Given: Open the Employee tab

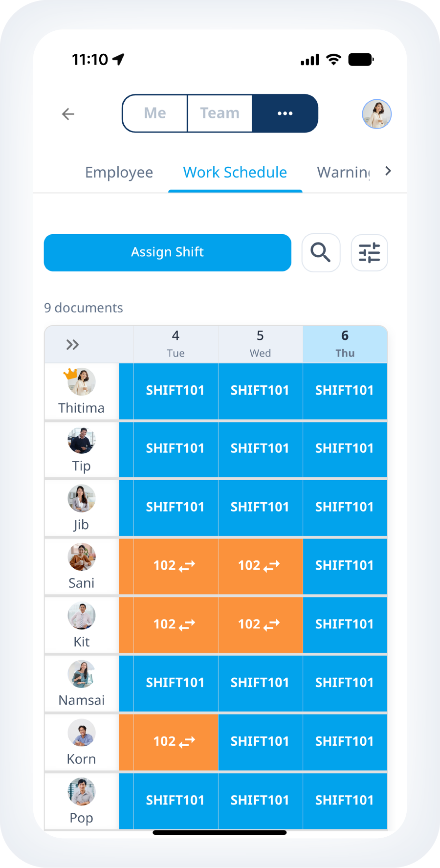Looking at the screenshot, I should [x=119, y=172].
